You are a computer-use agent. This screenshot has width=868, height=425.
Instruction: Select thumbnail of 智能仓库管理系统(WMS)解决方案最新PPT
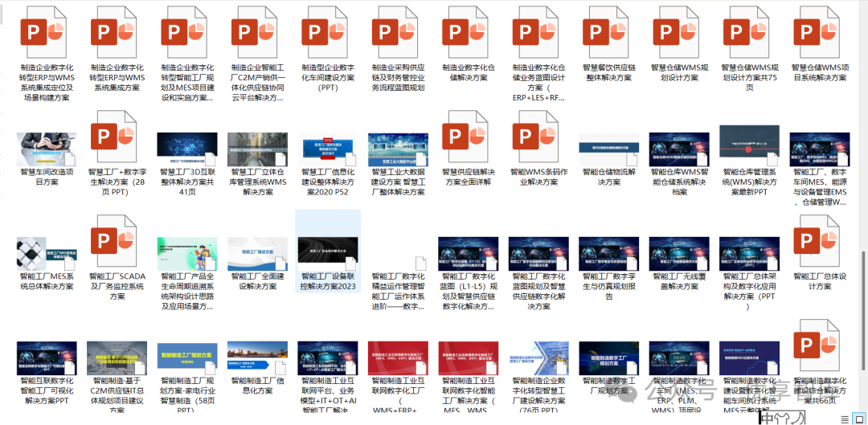coord(750,145)
